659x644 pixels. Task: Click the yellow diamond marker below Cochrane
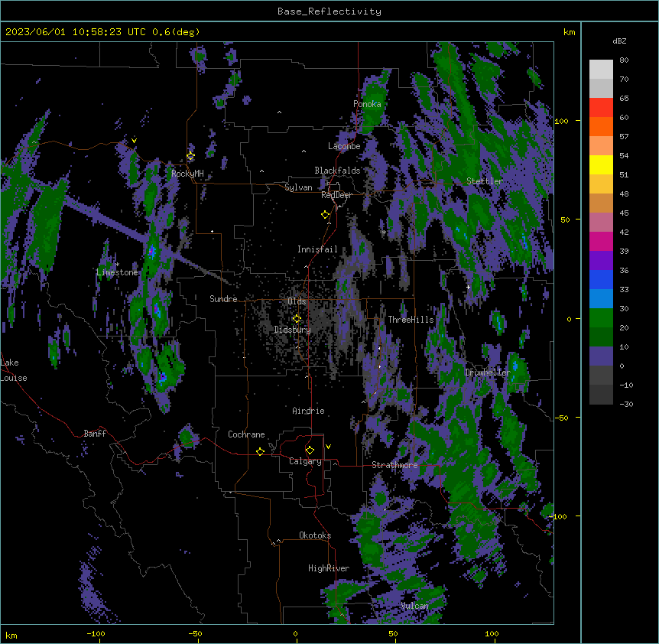click(260, 451)
